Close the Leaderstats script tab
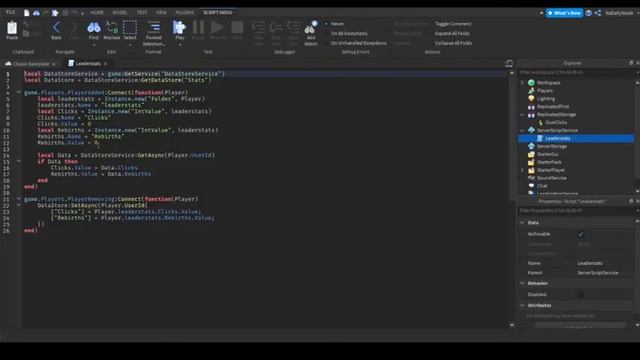Viewport: 640px width, 360px height. (x=106, y=64)
